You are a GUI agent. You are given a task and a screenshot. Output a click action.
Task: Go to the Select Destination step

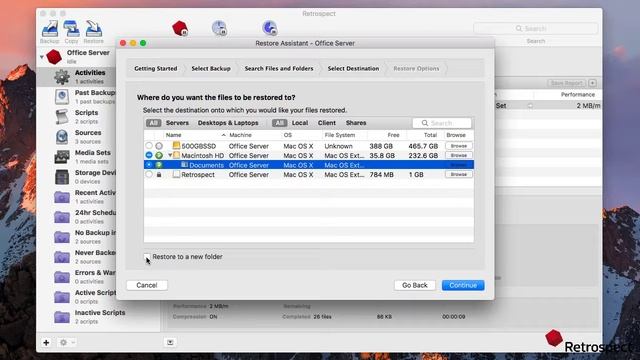(353, 69)
